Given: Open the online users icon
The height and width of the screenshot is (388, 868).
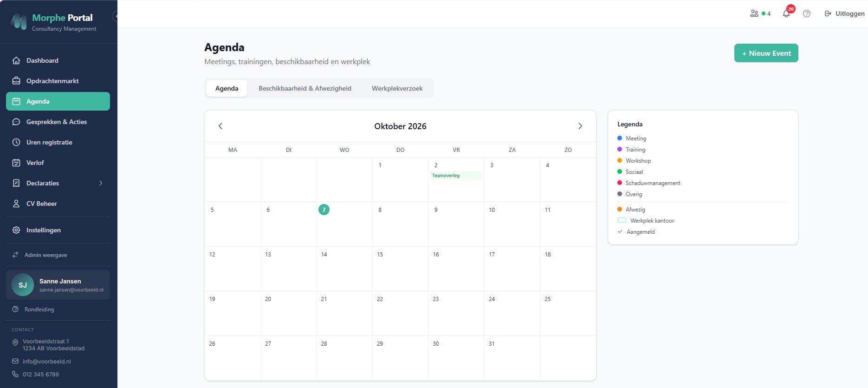Looking at the screenshot, I should tap(754, 13).
